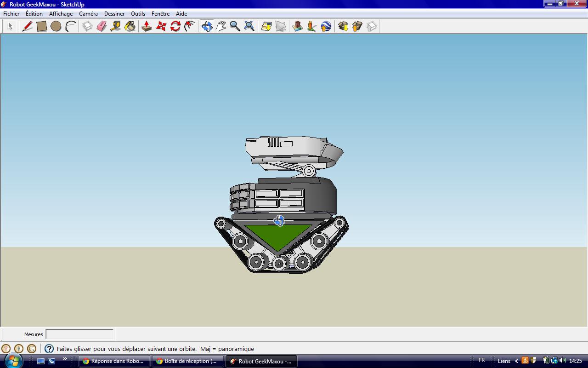Click Preview Model in Google Earth icon
Image resolution: width=588 pixels, height=368 pixels.
[x=326, y=26]
